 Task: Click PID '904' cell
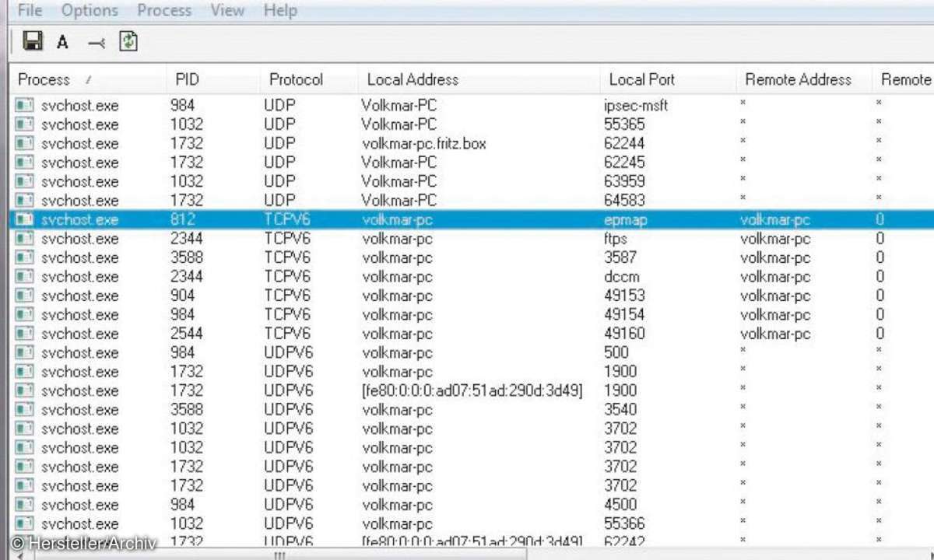pos(182,296)
